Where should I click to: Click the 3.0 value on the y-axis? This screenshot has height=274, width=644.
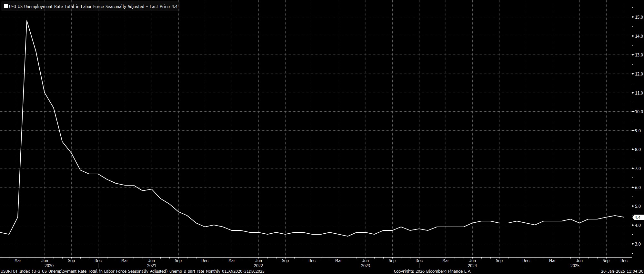pos(637,244)
